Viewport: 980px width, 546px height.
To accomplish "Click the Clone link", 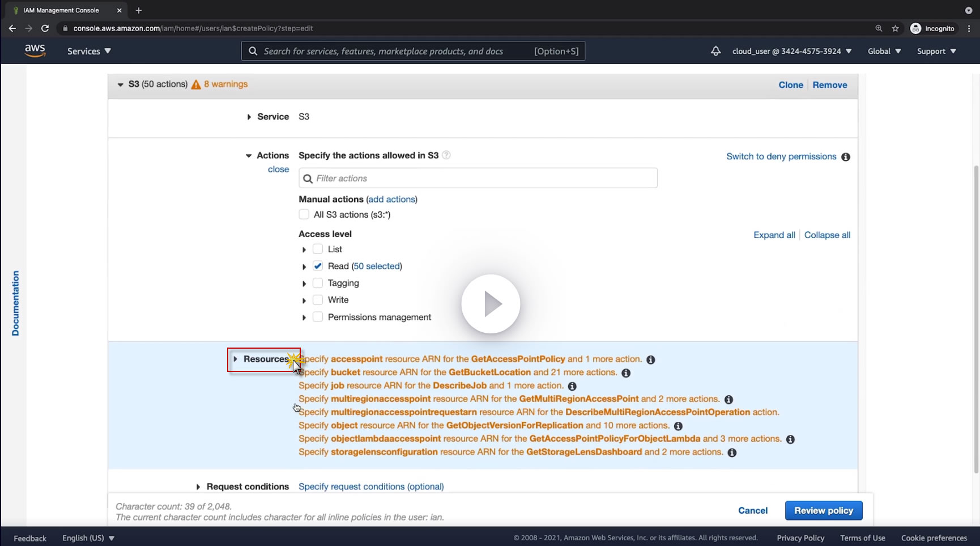I will pyautogui.click(x=791, y=85).
